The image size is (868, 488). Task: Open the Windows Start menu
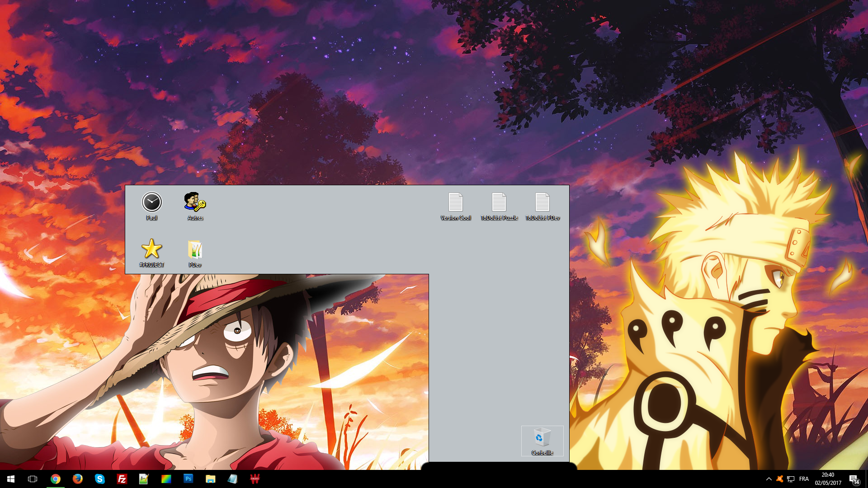pyautogui.click(x=11, y=479)
